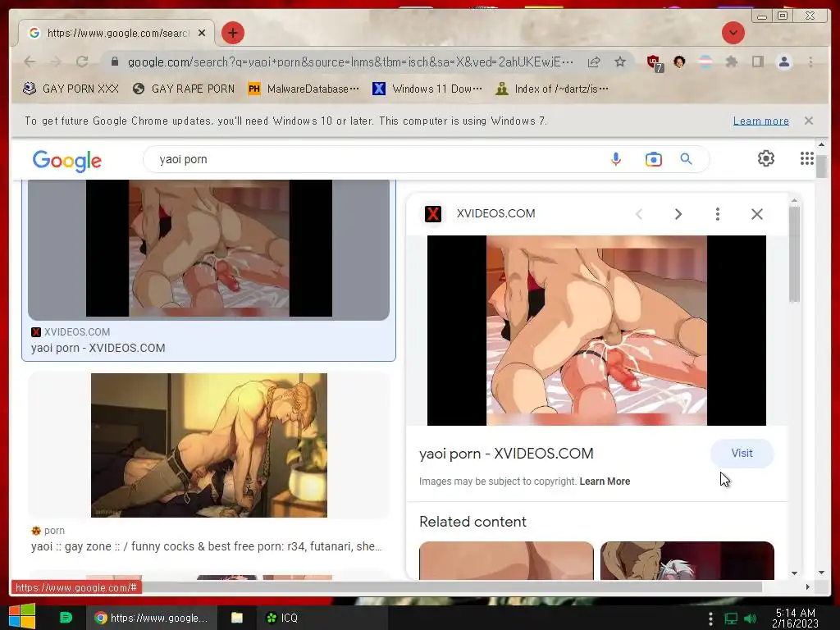Click the Visit button in preview panel

click(x=742, y=453)
